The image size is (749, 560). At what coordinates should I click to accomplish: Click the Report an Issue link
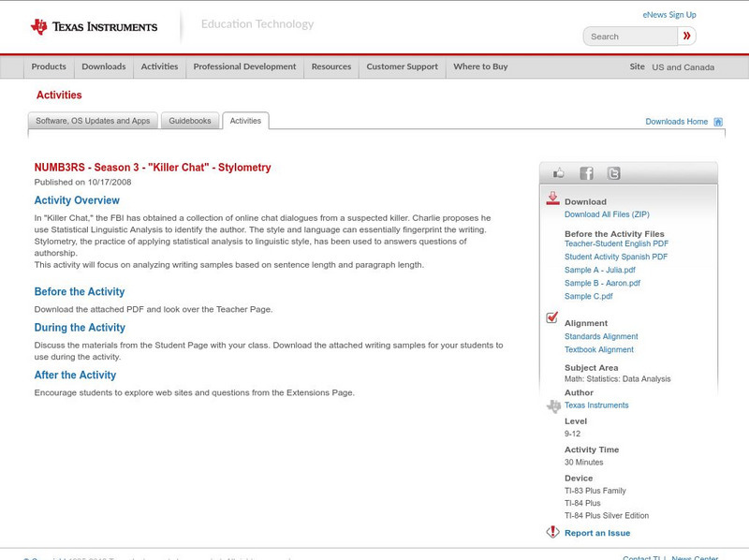(x=597, y=533)
